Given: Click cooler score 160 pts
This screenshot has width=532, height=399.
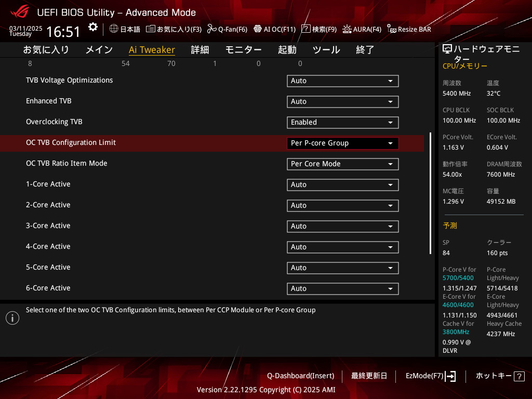Looking at the screenshot, I should (497, 253).
